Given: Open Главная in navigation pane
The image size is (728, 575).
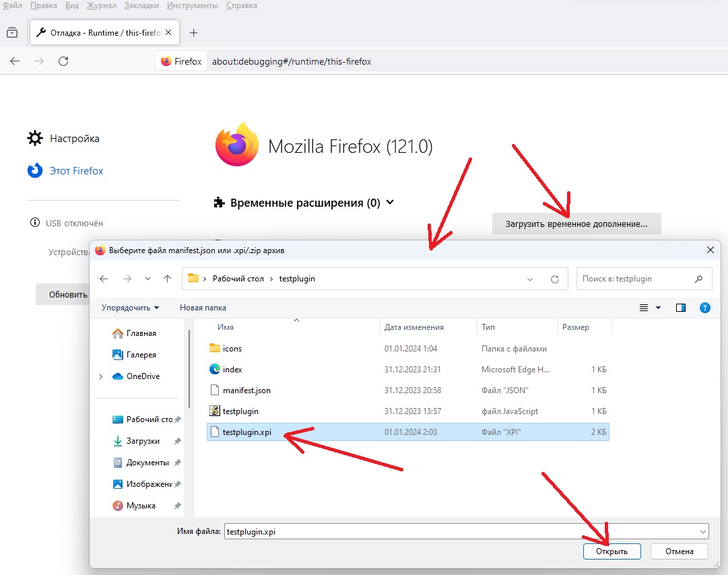Looking at the screenshot, I should (x=135, y=333).
